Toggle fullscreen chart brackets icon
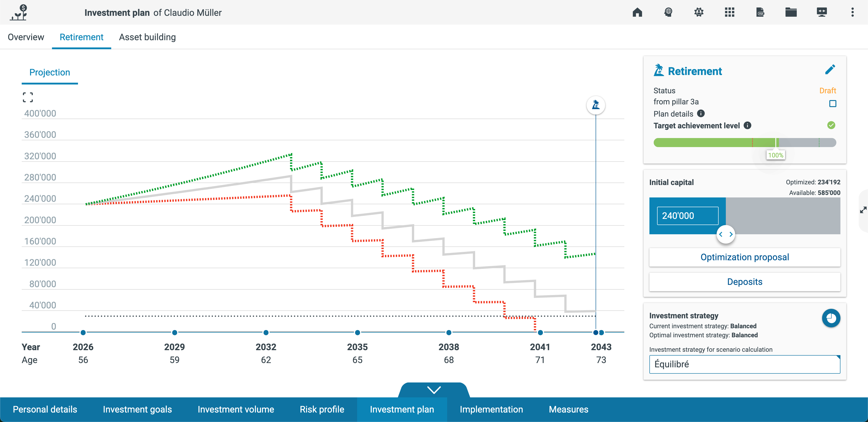The height and width of the screenshot is (422, 868). click(x=28, y=97)
